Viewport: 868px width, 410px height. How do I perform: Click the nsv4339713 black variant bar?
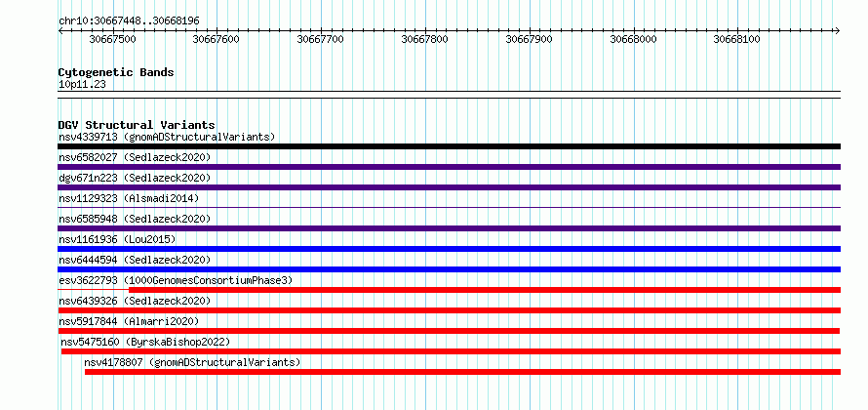pos(449,146)
